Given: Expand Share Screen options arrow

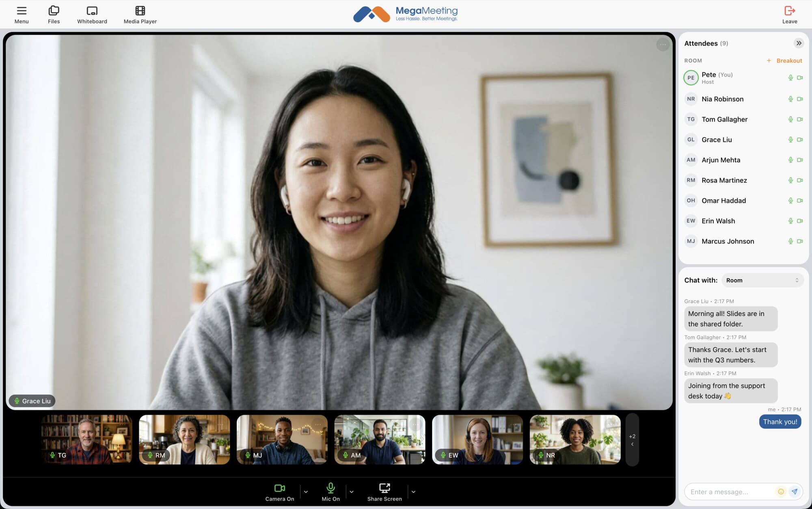Looking at the screenshot, I should pyautogui.click(x=413, y=492).
